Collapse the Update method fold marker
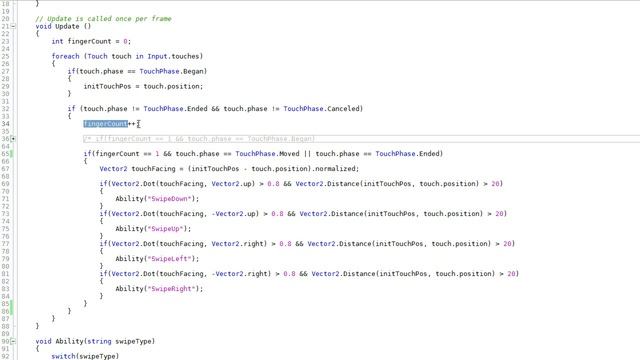 (x=13, y=27)
